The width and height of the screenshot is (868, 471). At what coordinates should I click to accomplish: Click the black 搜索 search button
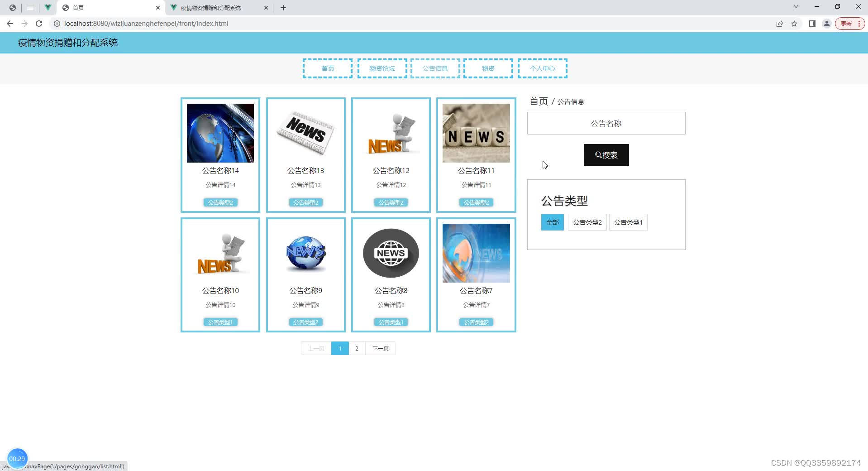pyautogui.click(x=606, y=155)
